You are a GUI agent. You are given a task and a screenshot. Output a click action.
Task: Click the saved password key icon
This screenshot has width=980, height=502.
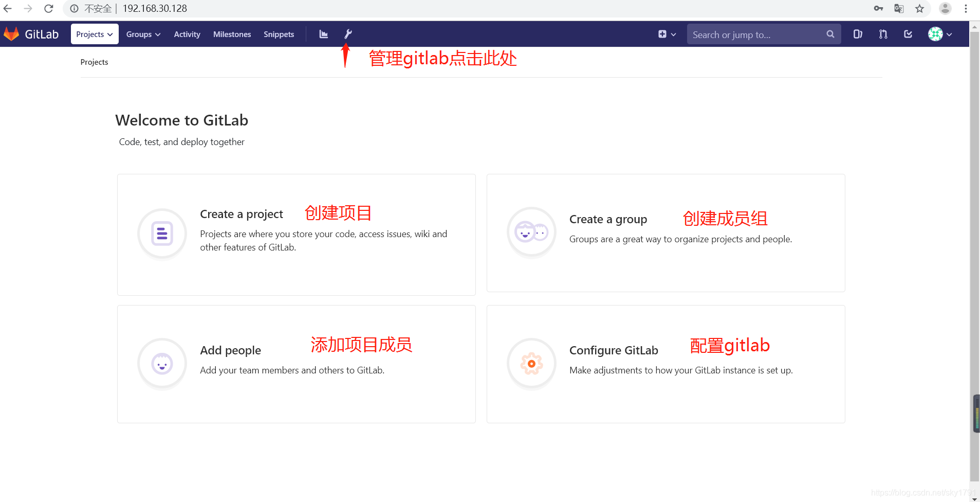878,8
